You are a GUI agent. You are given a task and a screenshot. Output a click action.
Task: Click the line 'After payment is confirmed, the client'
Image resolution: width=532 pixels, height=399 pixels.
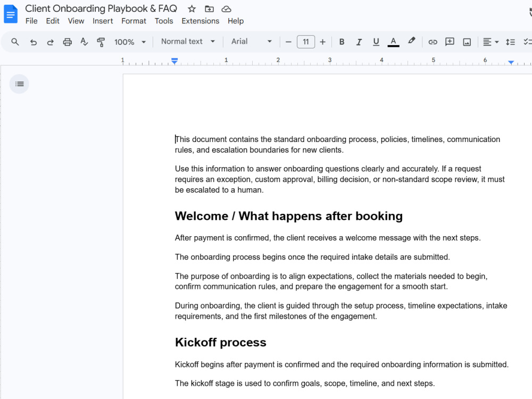pos(328,238)
